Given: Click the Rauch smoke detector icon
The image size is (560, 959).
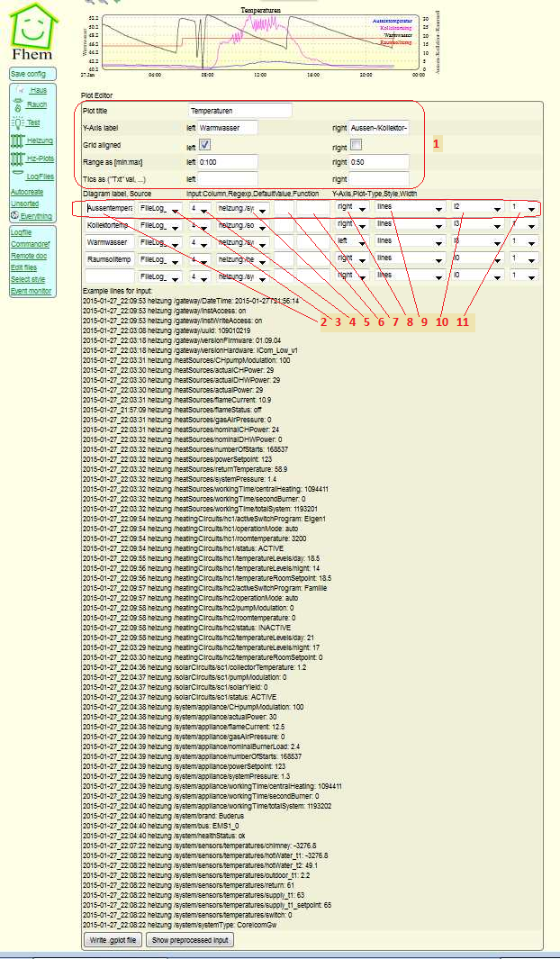Looking at the screenshot, I should click(x=18, y=105).
